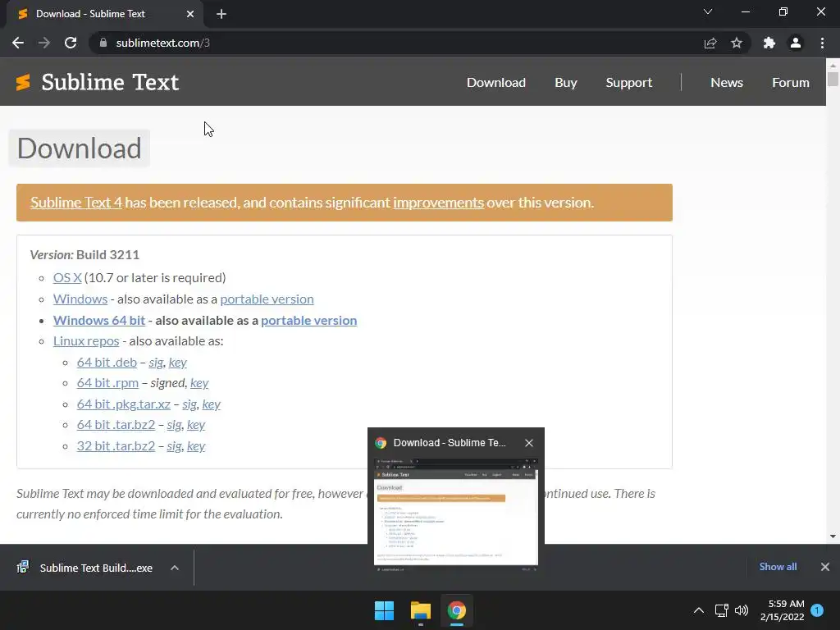The height and width of the screenshot is (630, 840).
Task: Download the Windows 32-bit build
Action: tap(80, 299)
